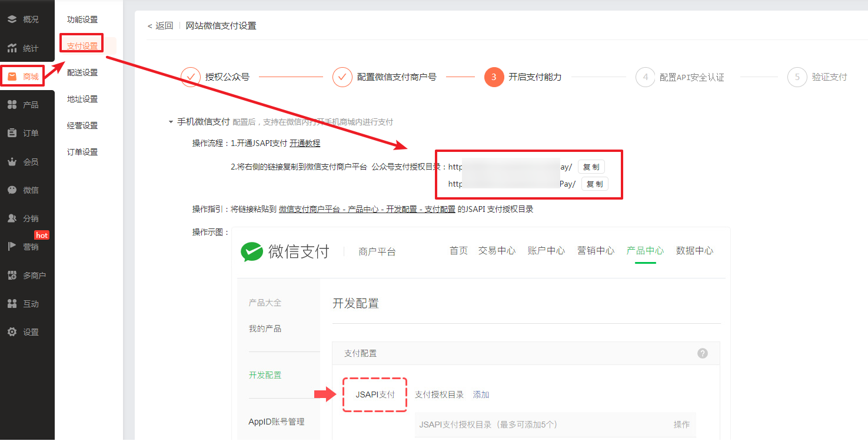Viewport: 868px width, 441px height.
Task: Click step 3 开启支付能力 circle
Action: click(x=494, y=77)
